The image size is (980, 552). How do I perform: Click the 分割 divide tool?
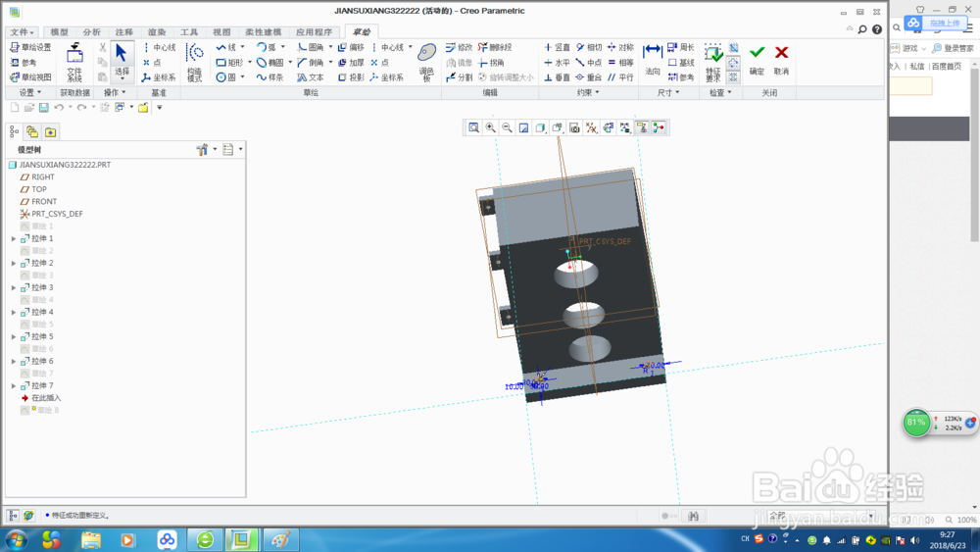460,77
